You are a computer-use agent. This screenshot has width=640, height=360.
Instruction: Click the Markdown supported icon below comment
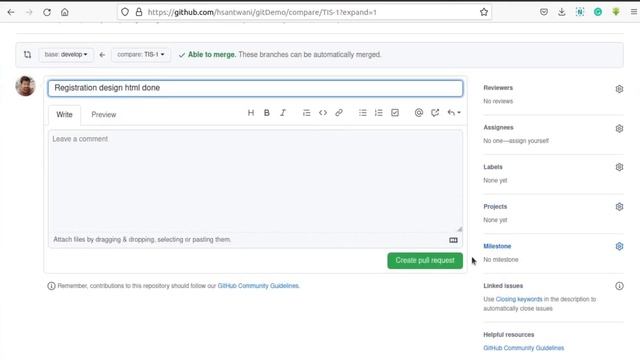point(453,240)
